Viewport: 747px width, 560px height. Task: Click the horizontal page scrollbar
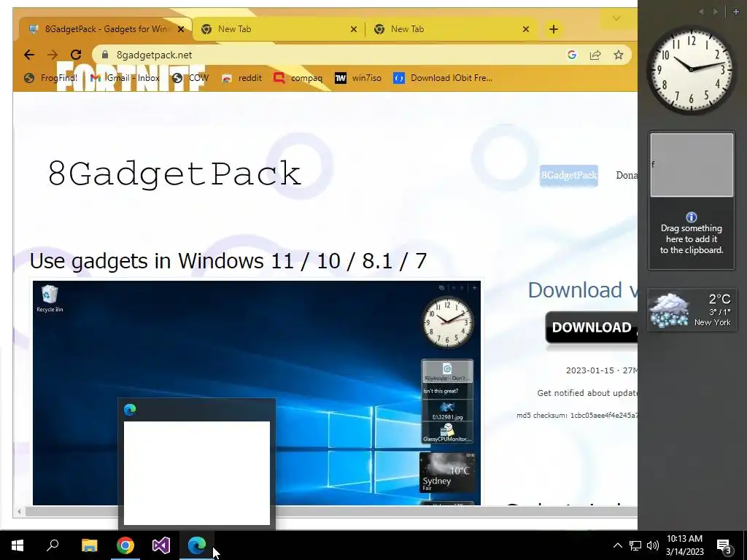331,511
